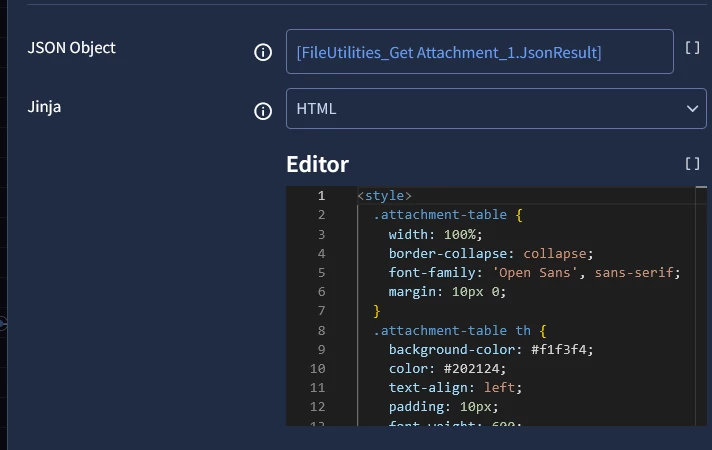Click the font-family 'Open Sans' line

(x=534, y=272)
